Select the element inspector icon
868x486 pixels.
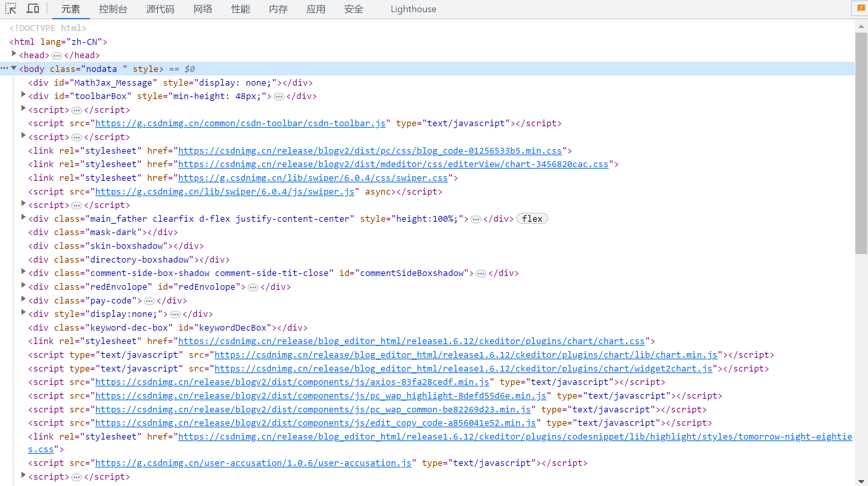point(11,9)
